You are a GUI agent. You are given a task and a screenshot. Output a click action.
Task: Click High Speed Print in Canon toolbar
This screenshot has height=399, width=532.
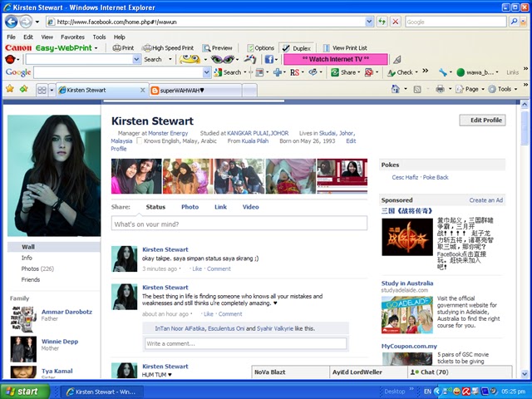pyautogui.click(x=168, y=48)
